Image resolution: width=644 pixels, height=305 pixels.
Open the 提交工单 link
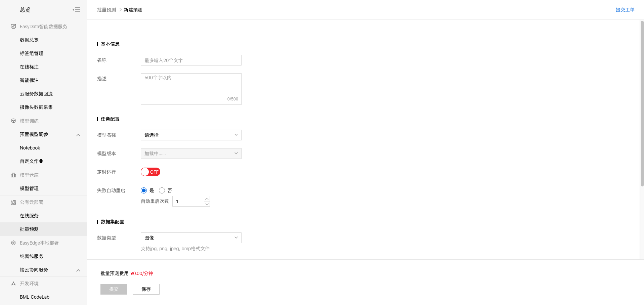click(x=625, y=10)
